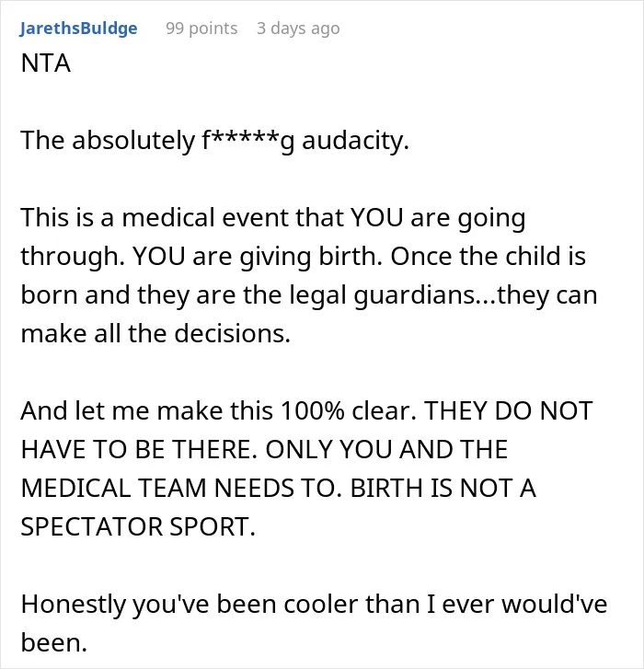Select the word audacity
This screenshot has width=644, height=669.
coord(355,141)
